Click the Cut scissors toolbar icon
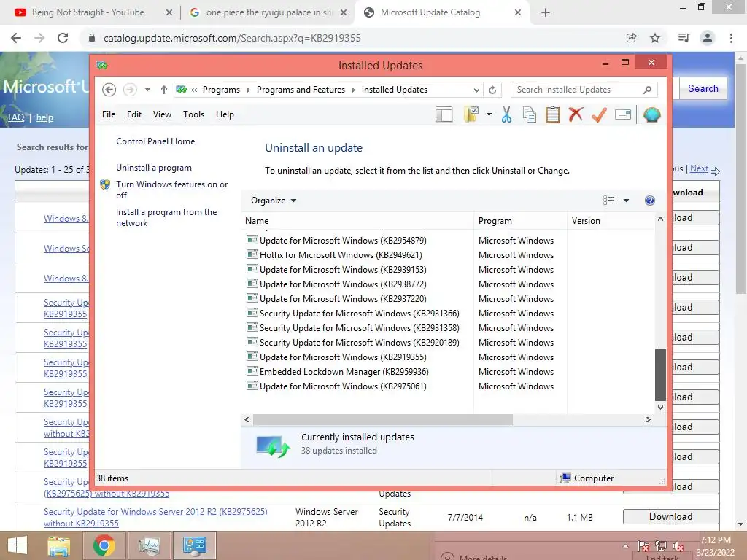 (506, 114)
